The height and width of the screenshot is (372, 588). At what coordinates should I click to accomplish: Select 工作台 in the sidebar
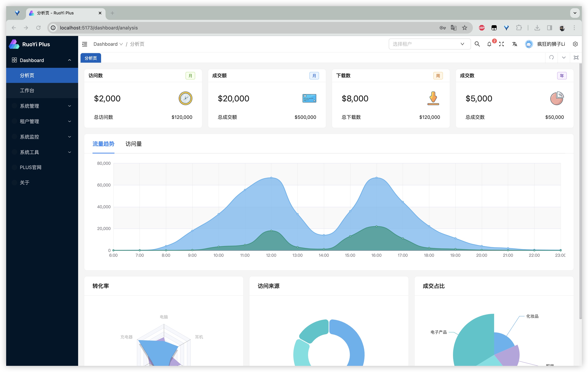coord(27,91)
